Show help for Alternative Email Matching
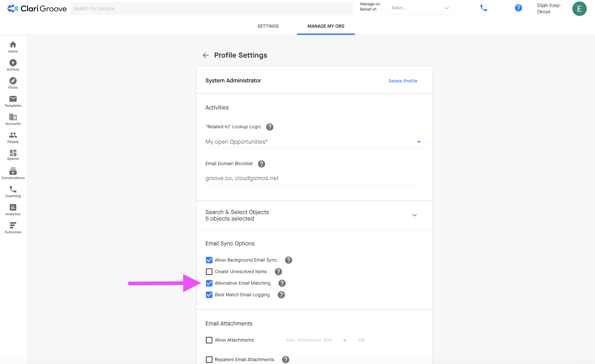 pyautogui.click(x=282, y=283)
